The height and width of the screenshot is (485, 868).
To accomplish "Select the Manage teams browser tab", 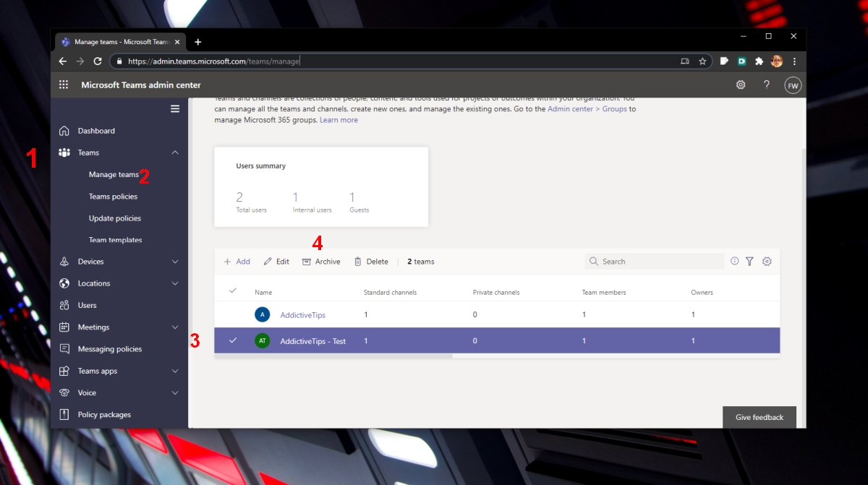I will click(x=120, y=42).
